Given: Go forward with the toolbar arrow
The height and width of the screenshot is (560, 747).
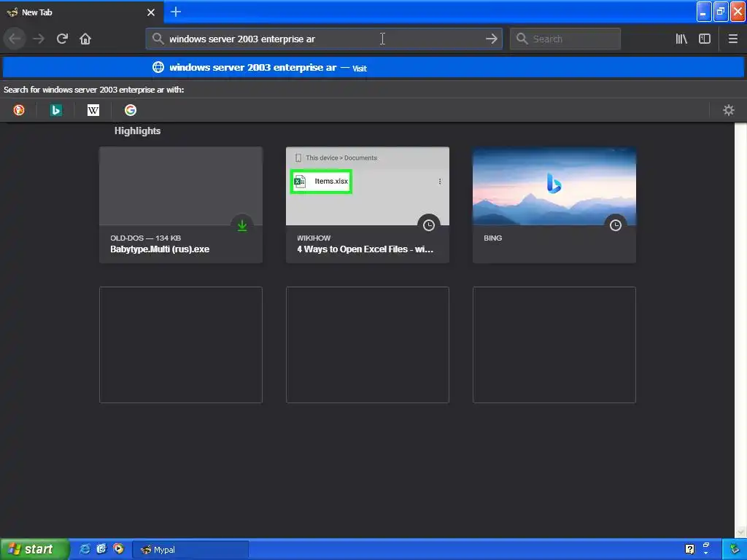Looking at the screenshot, I should [x=39, y=39].
